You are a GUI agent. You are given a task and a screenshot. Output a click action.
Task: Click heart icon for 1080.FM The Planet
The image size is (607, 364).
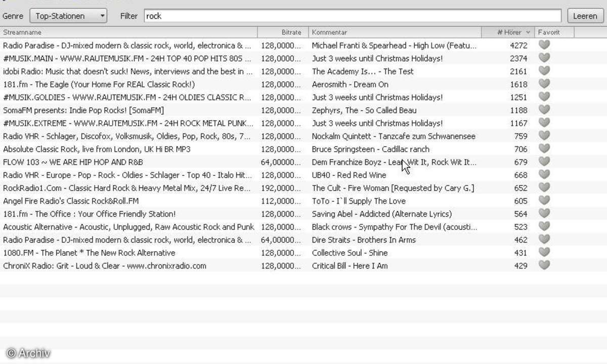544,252
